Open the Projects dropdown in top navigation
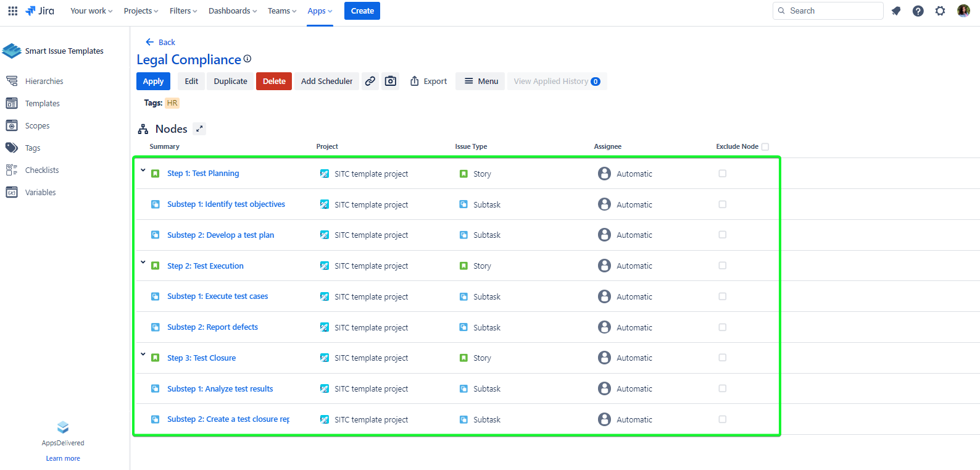This screenshot has width=980, height=470. [x=141, y=11]
